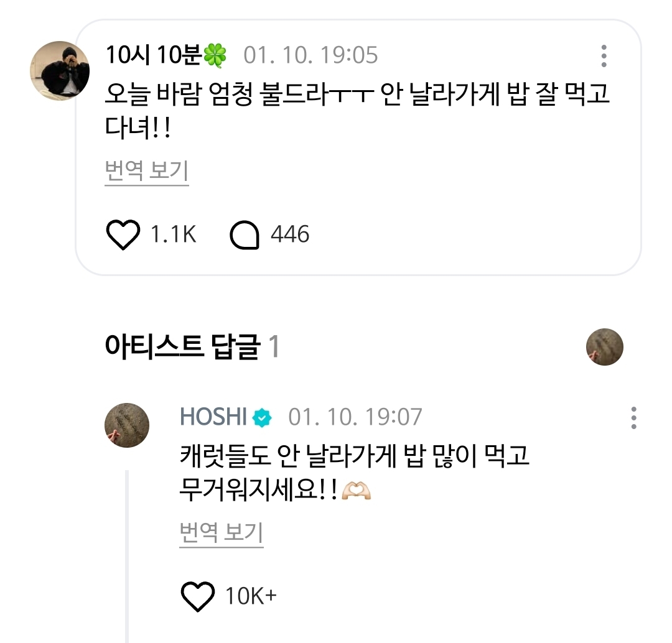Show translation of HOSHI's reply
672x643 pixels.
pyautogui.click(x=222, y=533)
